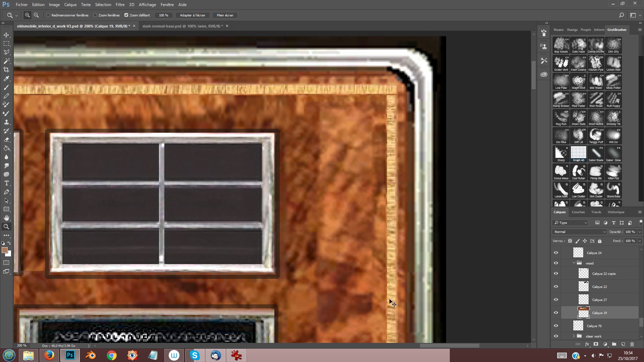The image size is (644, 362).
Task: Create a new layer group
Action: [x=614, y=344]
